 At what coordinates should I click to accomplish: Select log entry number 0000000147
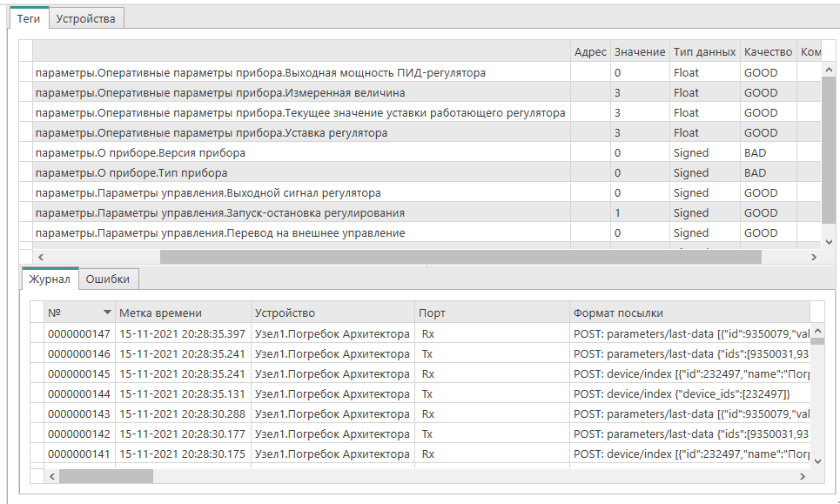[x=79, y=333]
